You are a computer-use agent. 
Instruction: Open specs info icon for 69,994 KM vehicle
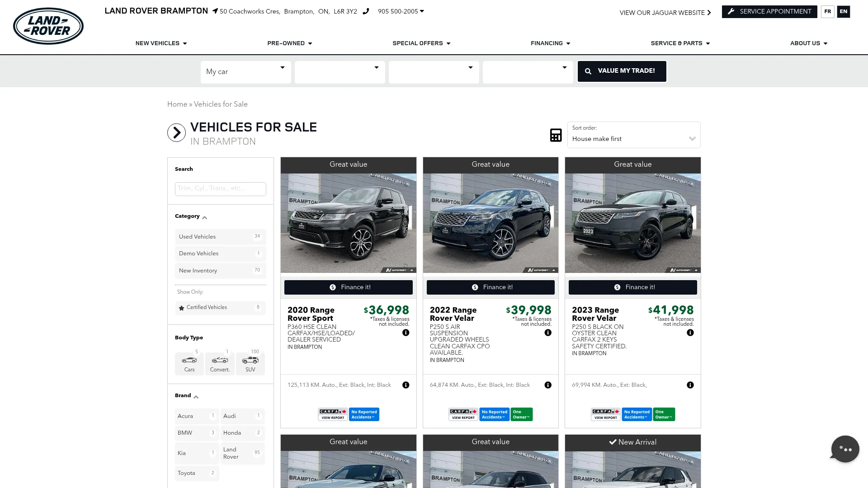coord(690,385)
